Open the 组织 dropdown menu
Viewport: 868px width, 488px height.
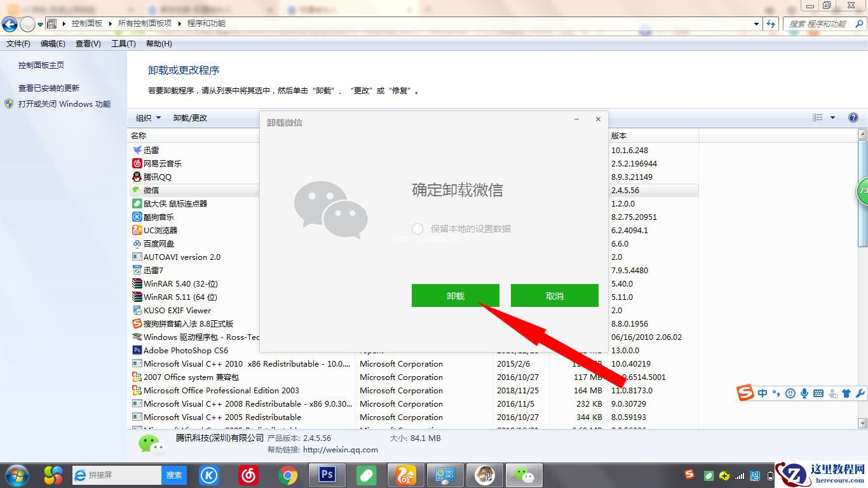point(147,118)
